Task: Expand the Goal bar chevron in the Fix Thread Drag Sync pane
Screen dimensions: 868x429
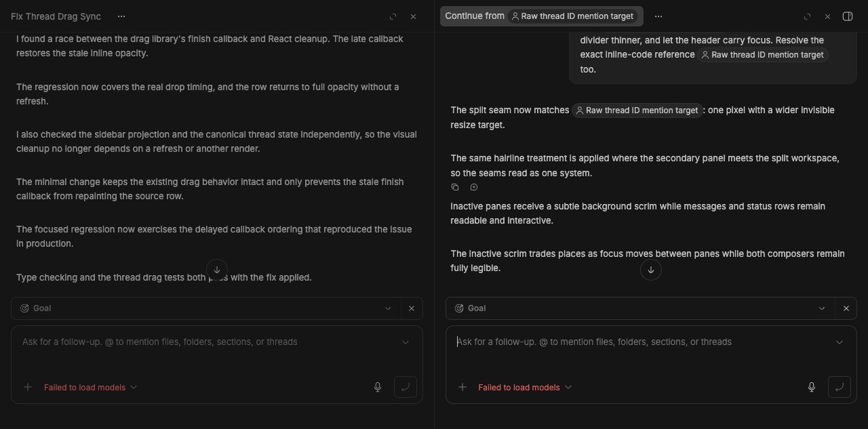Action: pos(388,308)
